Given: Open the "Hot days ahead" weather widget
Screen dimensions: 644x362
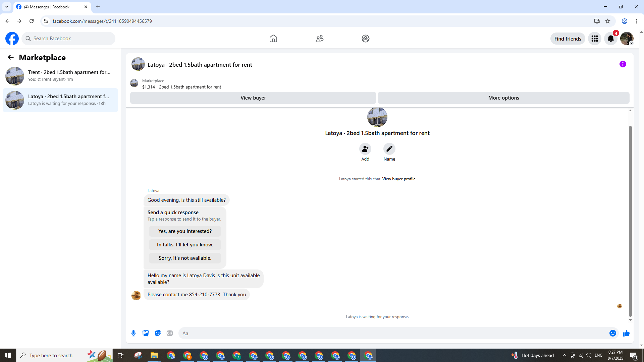Looking at the screenshot, I should coord(533,355).
